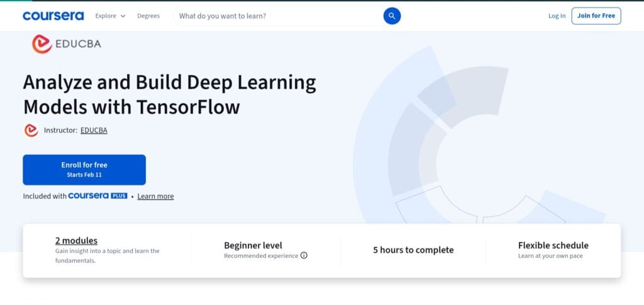This screenshot has height=305, width=644.
Task: Click the EDUCBA logo banner at top
Action: pos(67,44)
